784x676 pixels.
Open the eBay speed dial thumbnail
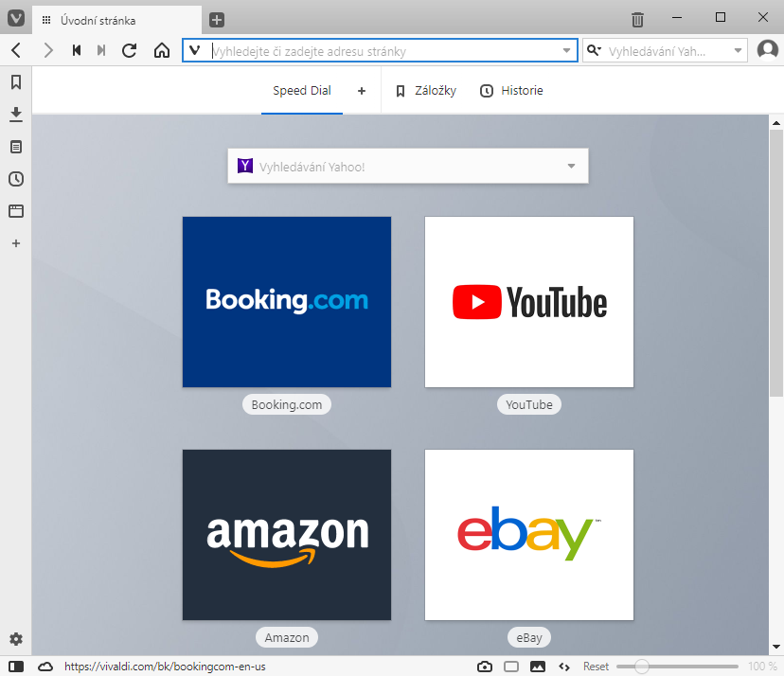point(529,535)
